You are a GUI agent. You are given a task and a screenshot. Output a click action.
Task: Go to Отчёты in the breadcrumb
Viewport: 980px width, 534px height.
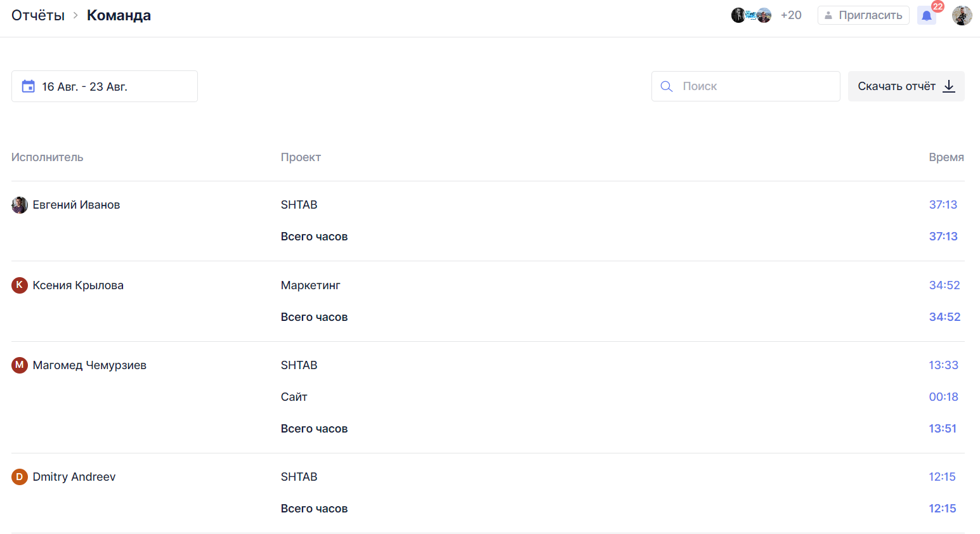38,15
